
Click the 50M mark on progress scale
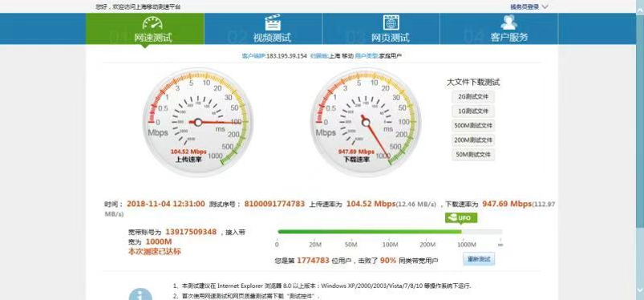point(351,245)
